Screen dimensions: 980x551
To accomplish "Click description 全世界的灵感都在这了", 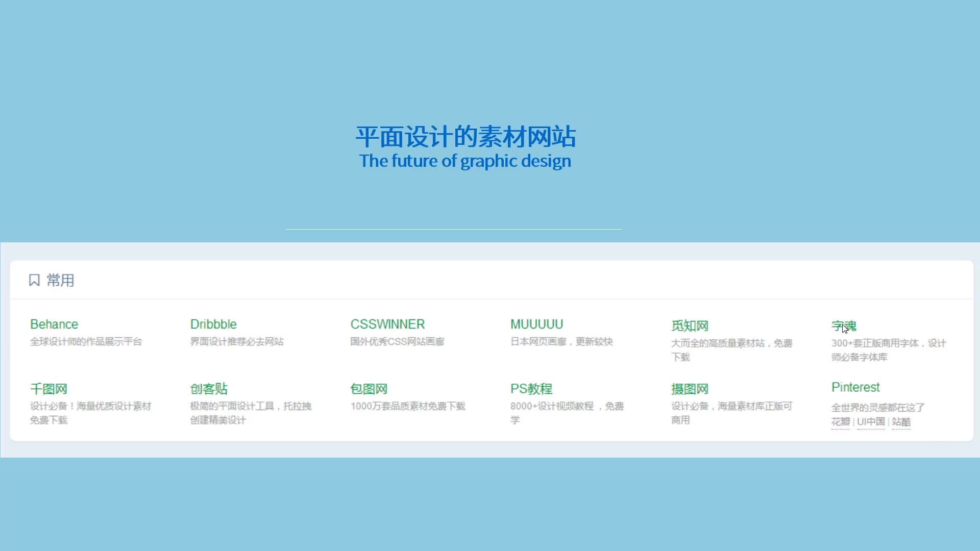I will point(878,408).
